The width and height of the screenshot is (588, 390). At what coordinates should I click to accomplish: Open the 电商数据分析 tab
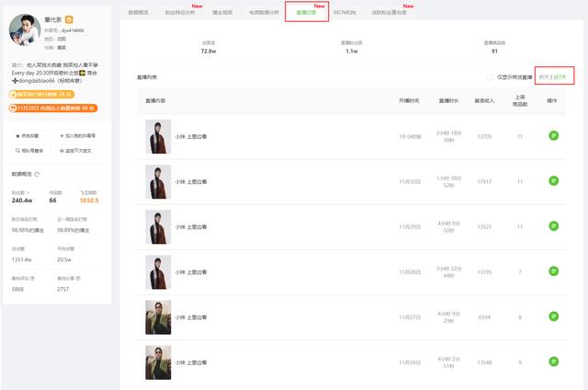click(264, 12)
